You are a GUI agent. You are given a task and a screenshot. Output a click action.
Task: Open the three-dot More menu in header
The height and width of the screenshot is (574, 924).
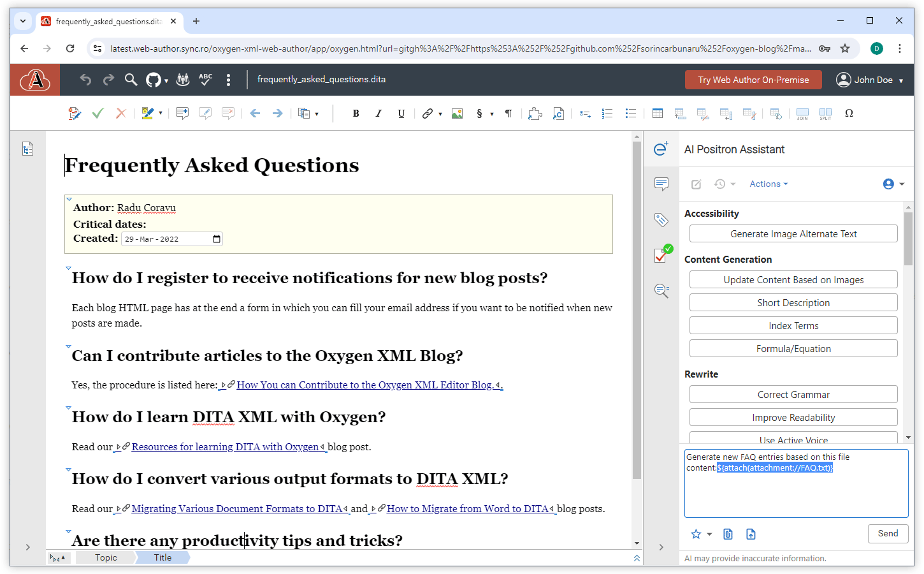point(228,80)
